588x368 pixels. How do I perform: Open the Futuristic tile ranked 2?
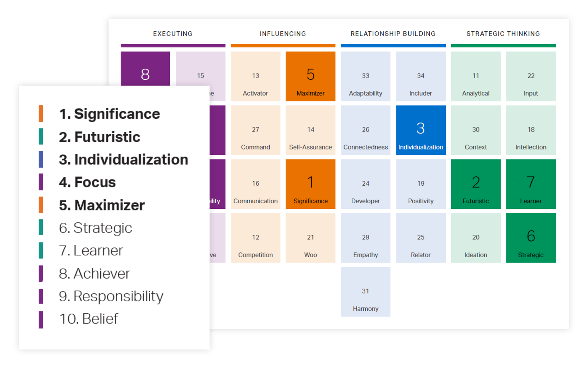click(x=476, y=184)
